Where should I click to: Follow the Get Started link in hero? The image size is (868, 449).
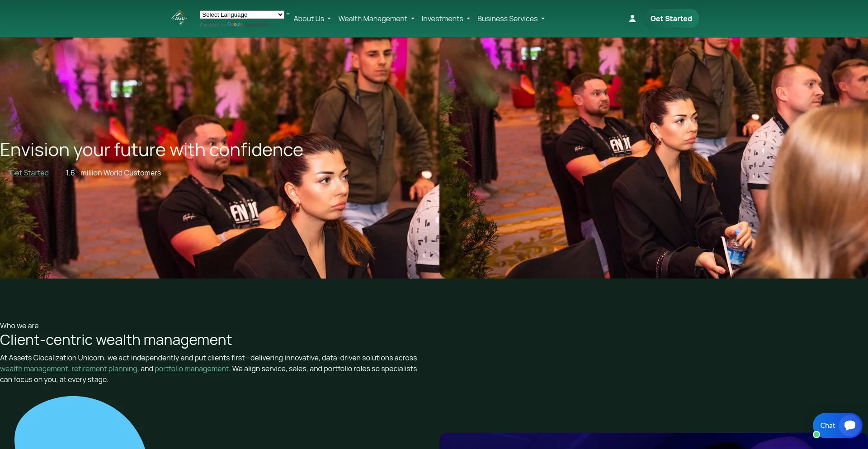tap(29, 173)
